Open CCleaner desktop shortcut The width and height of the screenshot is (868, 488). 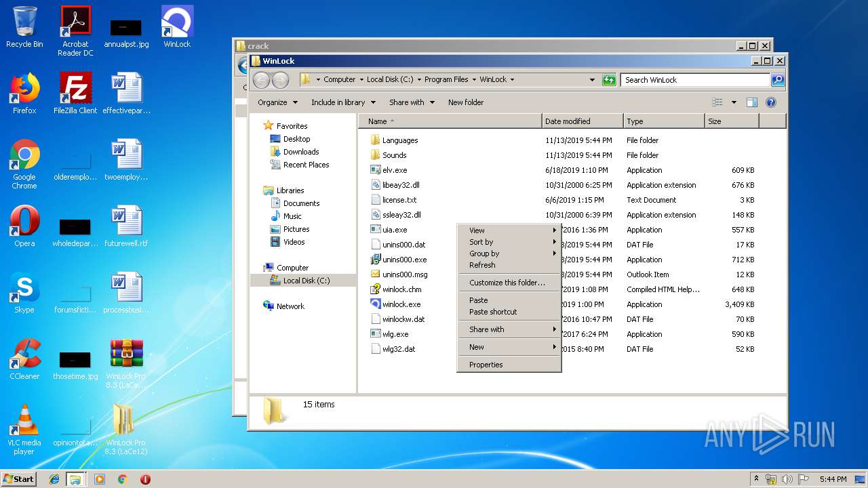(24, 359)
